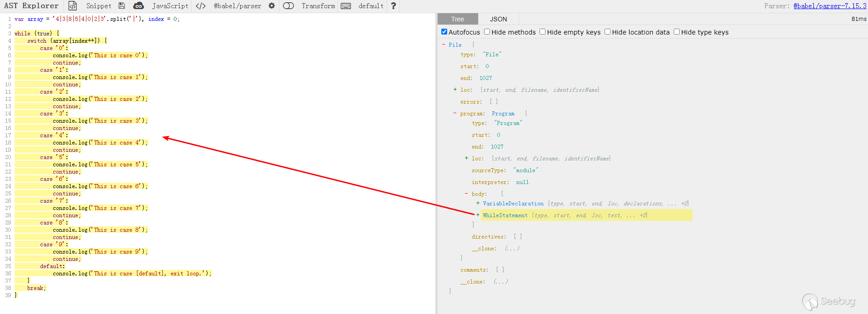Switch to the JSON tab
Image resolution: width=868 pixels, height=314 pixels.
point(498,19)
